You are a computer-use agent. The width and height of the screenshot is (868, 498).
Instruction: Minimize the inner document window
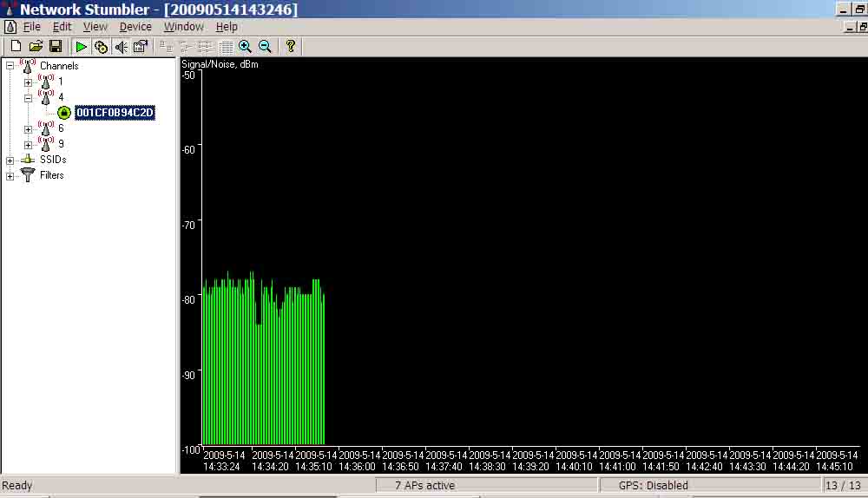850,27
